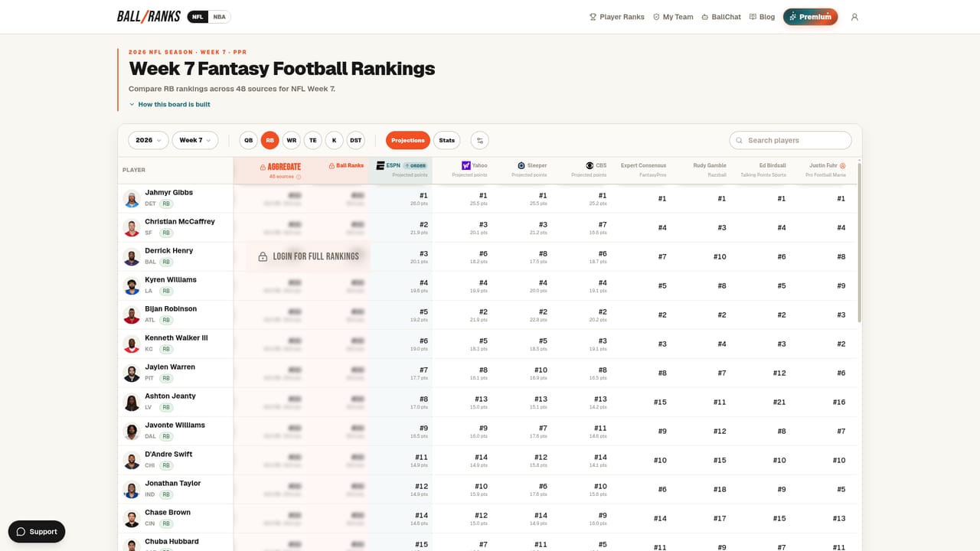Select the TE position filter
This screenshot has height=551, width=980.
312,140
